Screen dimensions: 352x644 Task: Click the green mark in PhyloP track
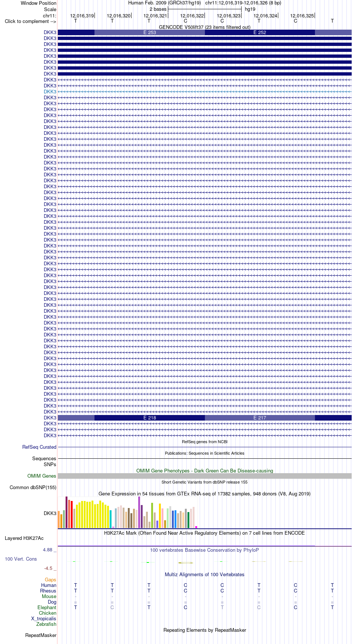point(148,562)
